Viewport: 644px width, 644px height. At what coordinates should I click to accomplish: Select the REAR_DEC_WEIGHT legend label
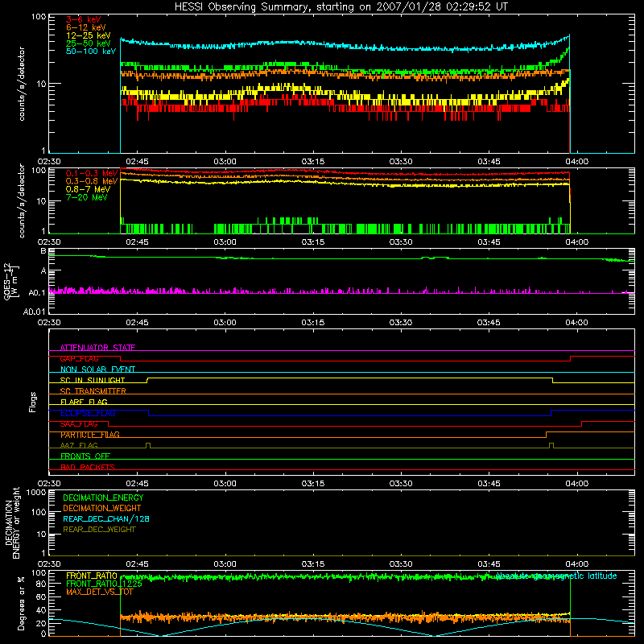coord(99,530)
